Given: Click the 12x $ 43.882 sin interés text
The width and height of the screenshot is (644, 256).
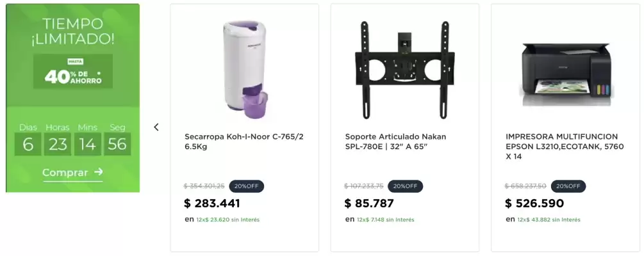Looking at the screenshot, I should [x=549, y=220].
